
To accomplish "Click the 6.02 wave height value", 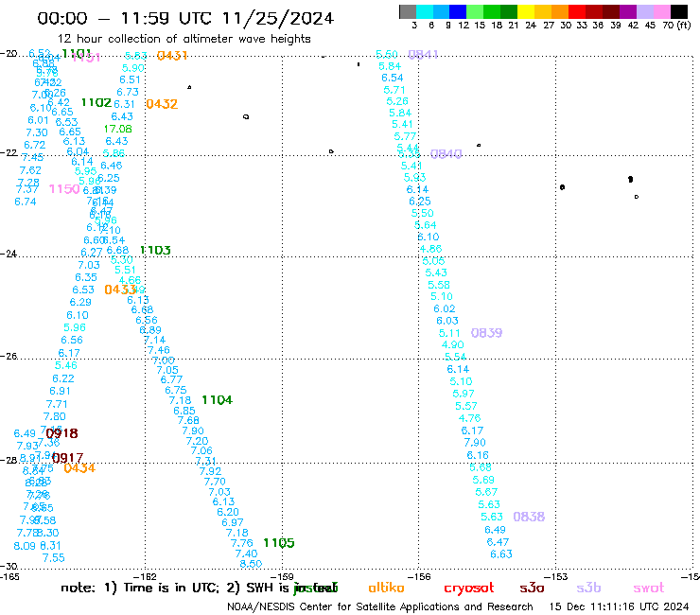I will [445, 308].
